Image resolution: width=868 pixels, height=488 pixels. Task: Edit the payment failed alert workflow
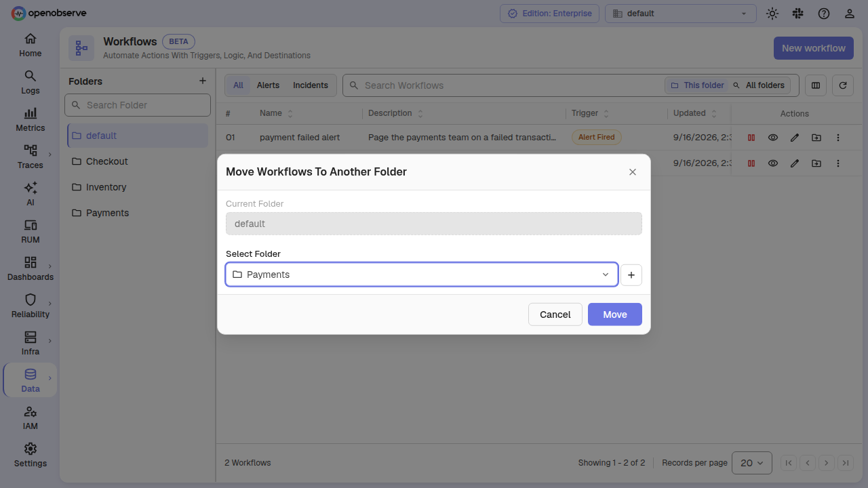coord(795,138)
